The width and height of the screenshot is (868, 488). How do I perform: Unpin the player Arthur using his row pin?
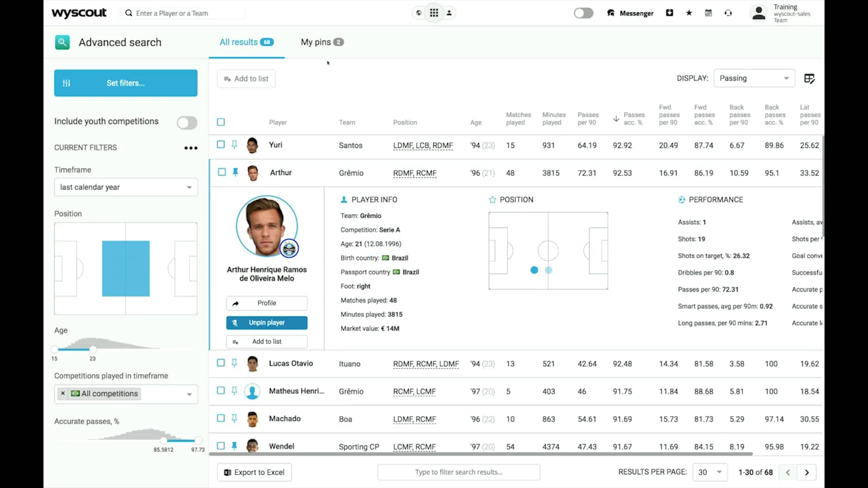tap(236, 172)
